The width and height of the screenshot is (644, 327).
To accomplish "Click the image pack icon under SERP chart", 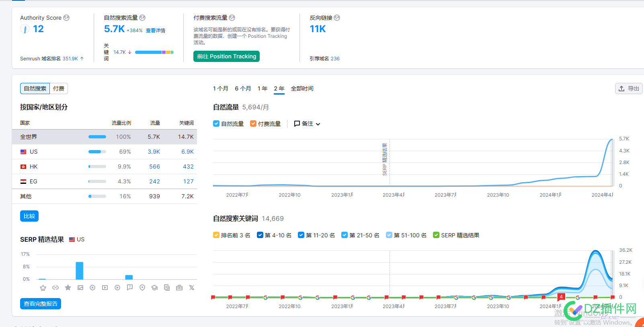I will (x=80, y=288).
